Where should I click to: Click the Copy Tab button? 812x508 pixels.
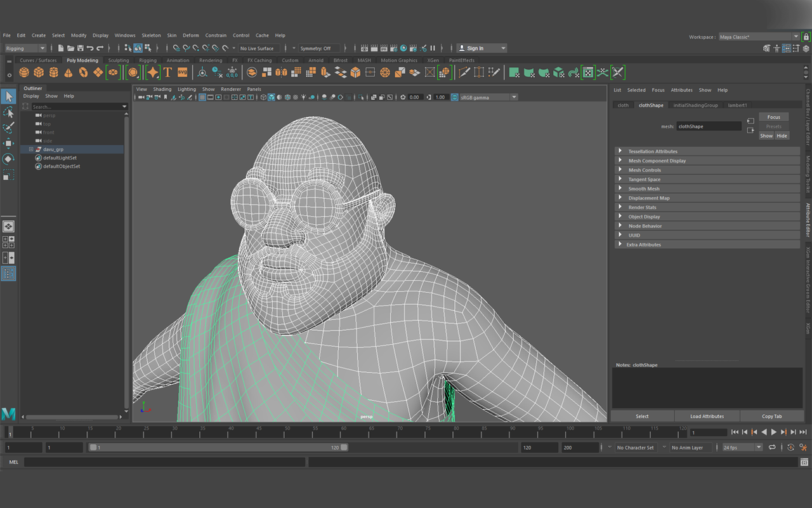pyautogui.click(x=771, y=416)
